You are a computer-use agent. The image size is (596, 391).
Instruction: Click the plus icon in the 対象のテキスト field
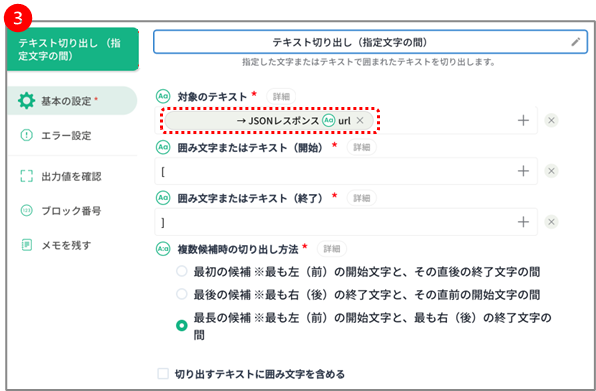(x=523, y=120)
